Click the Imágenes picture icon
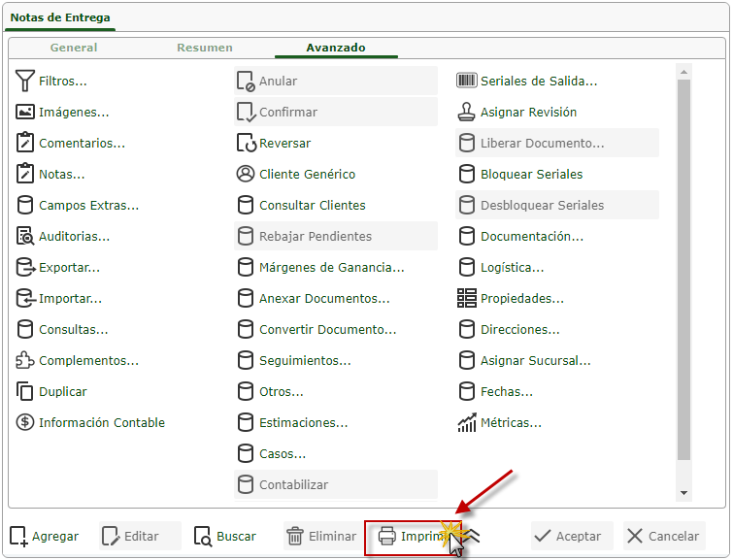The width and height of the screenshot is (733, 560). (25, 113)
